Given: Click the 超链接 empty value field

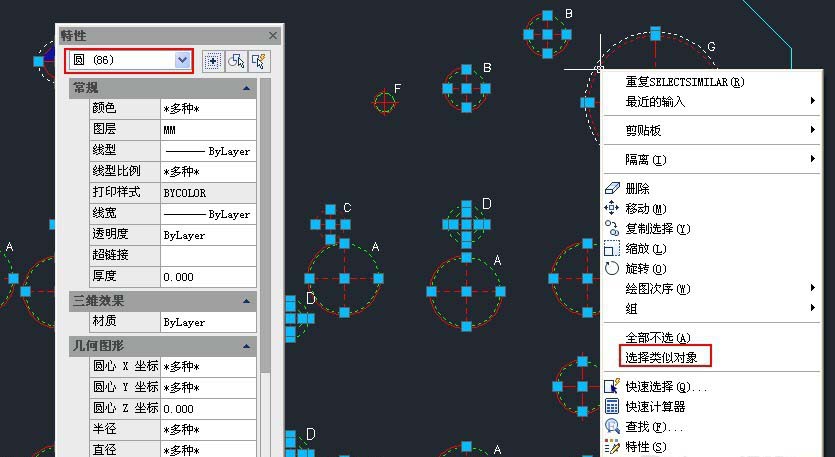Looking at the screenshot, I should [x=208, y=256].
